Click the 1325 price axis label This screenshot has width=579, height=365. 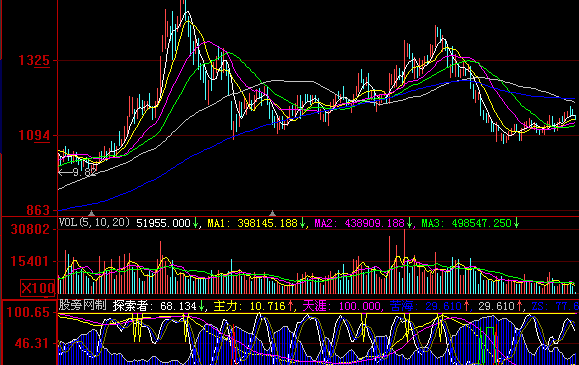click(34, 61)
